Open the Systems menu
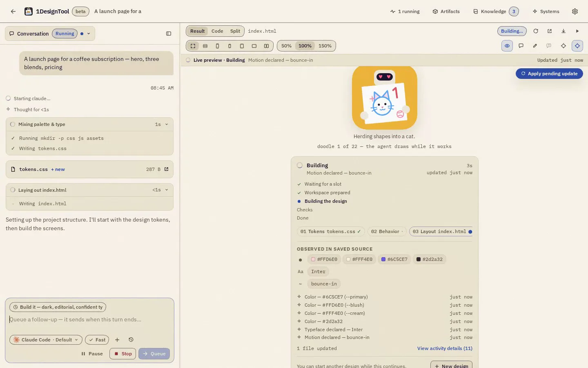 [x=546, y=11]
